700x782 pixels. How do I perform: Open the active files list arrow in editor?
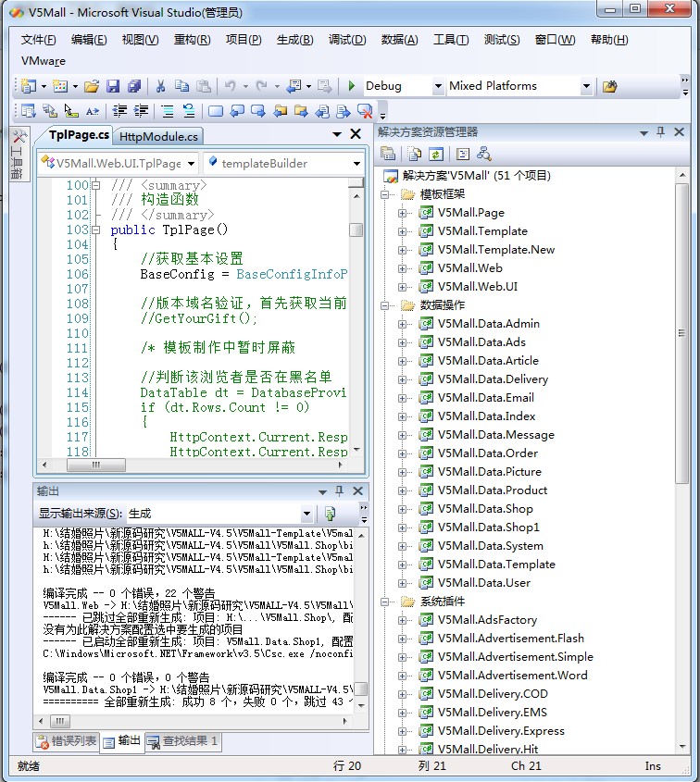(337, 134)
